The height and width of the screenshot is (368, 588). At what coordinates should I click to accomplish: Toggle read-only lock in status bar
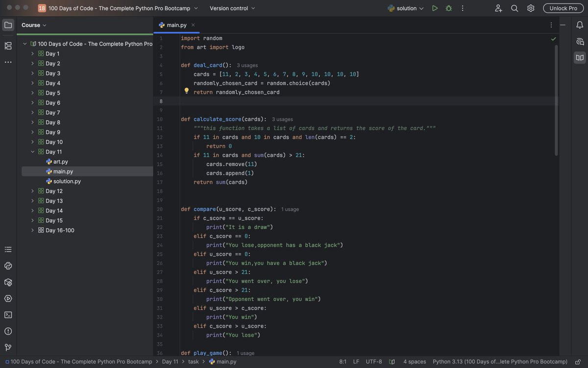click(x=578, y=362)
